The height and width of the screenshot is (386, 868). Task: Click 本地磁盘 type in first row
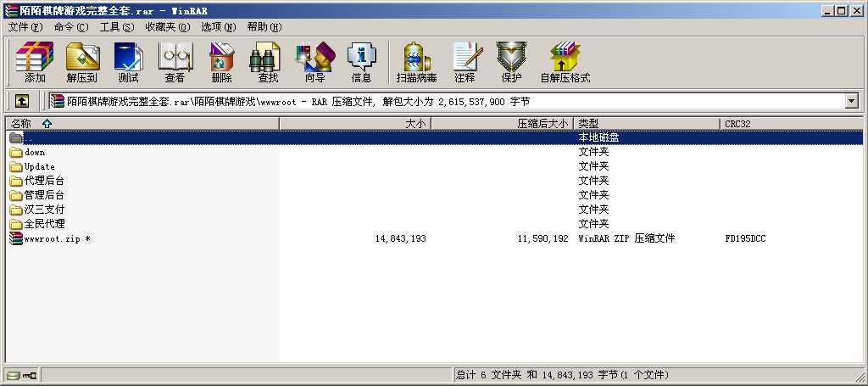[598, 137]
